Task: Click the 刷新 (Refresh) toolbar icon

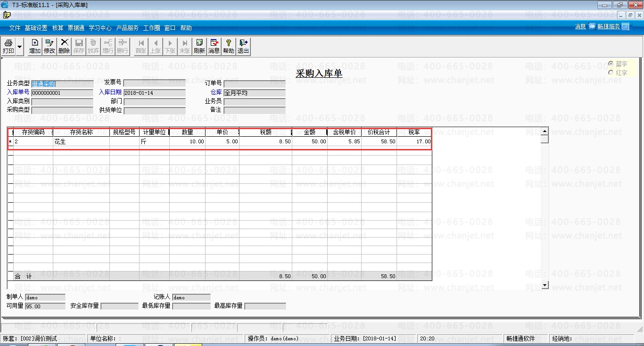Action: click(199, 46)
